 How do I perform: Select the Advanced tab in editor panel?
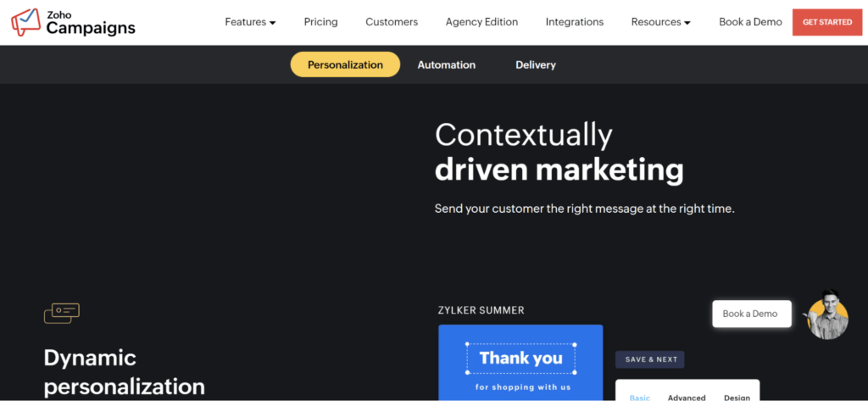tap(687, 397)
